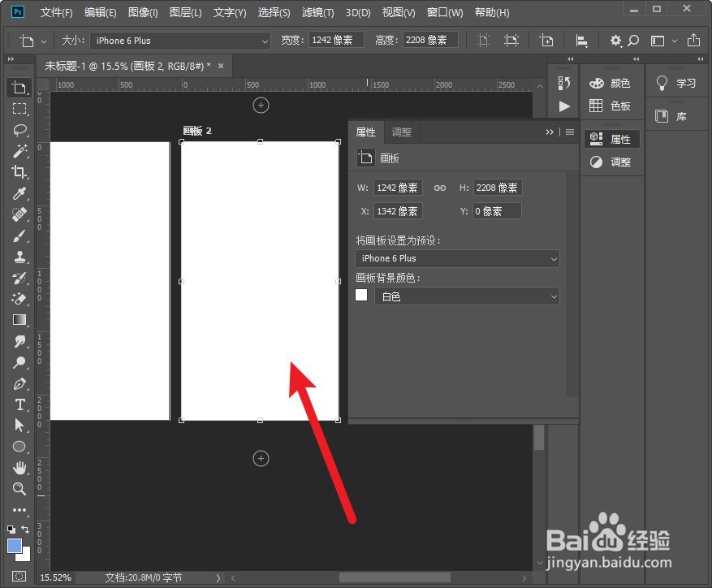Select the Magic Wand tool
This screenshot has height=588, width=712.
19,151
